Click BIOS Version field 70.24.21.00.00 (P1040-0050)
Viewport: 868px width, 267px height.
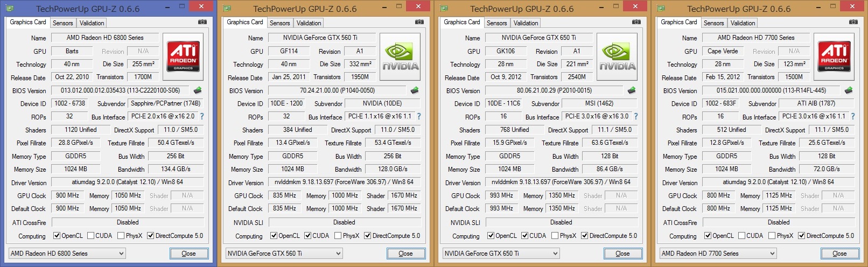[338, 90]
